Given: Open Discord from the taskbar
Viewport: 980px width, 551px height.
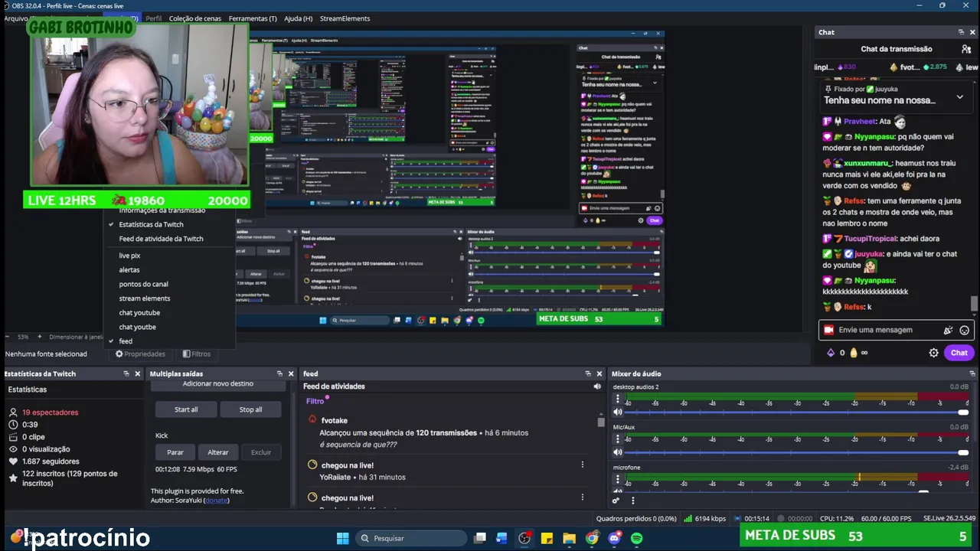Looking at the screenshot, I should click(x=614, y=538).
